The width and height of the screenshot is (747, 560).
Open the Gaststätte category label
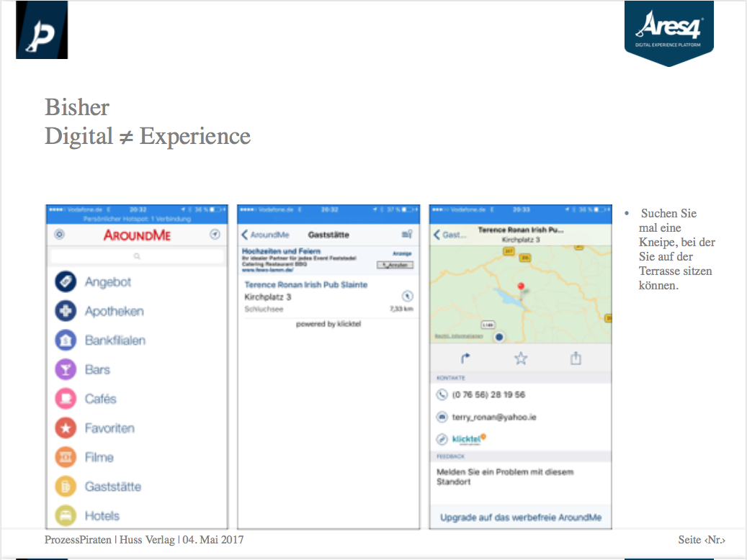(x=113, y=487)
